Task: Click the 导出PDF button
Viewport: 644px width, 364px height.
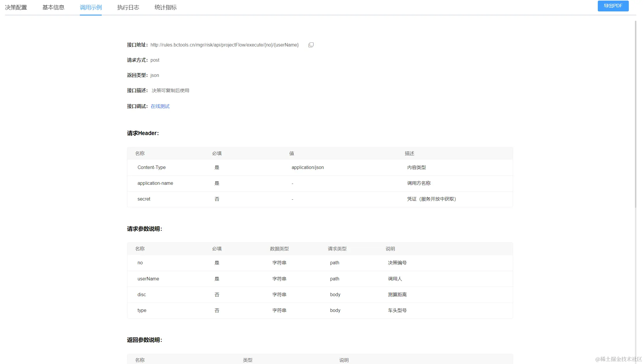Action: (613, 6)
